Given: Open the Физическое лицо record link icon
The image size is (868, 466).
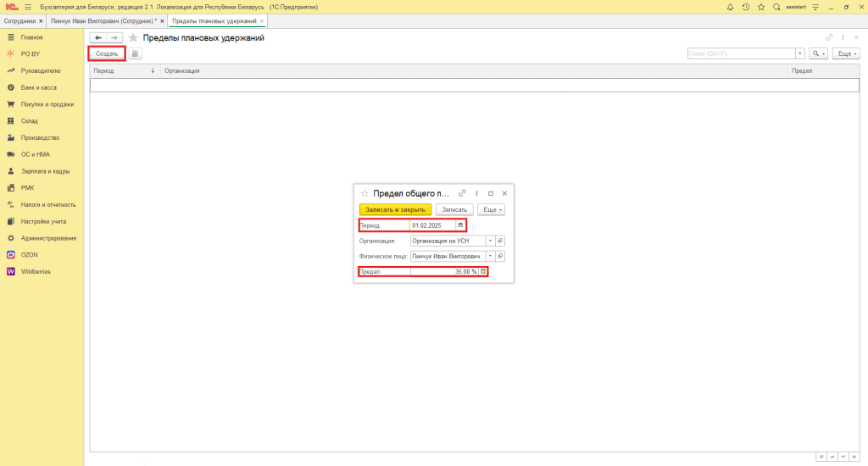Looking at the screenshot, I should tap(500, 256).
